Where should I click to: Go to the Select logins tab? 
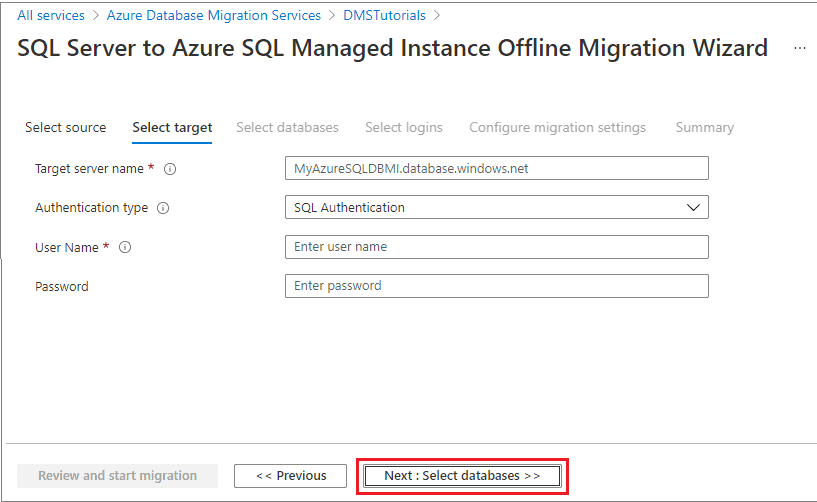tap(404, 127)
